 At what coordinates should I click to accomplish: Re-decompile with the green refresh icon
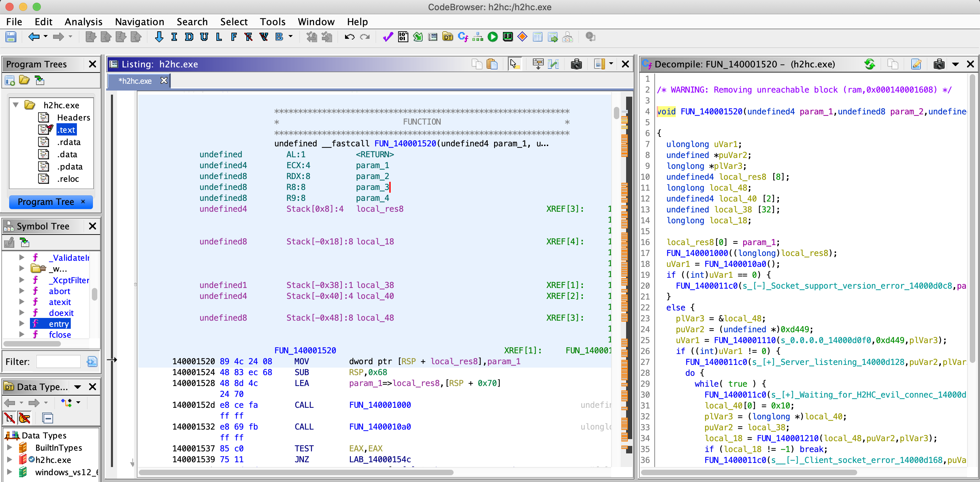pos(870,64)
